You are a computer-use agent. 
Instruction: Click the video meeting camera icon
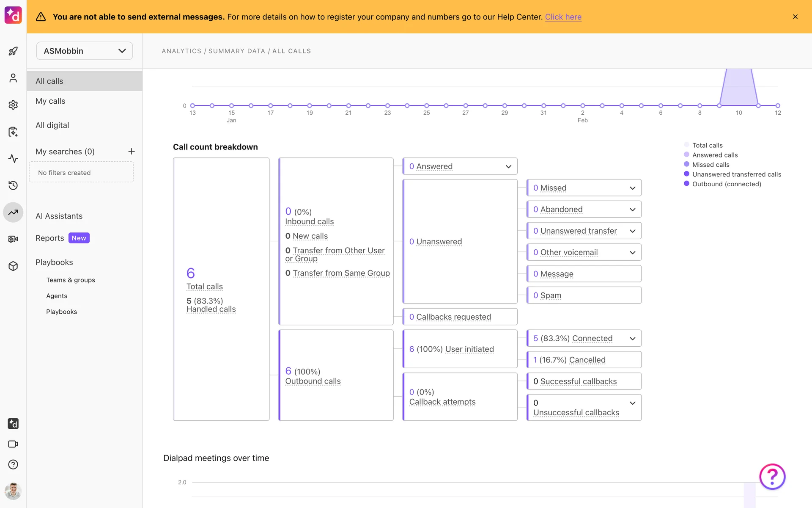[13, 444]
